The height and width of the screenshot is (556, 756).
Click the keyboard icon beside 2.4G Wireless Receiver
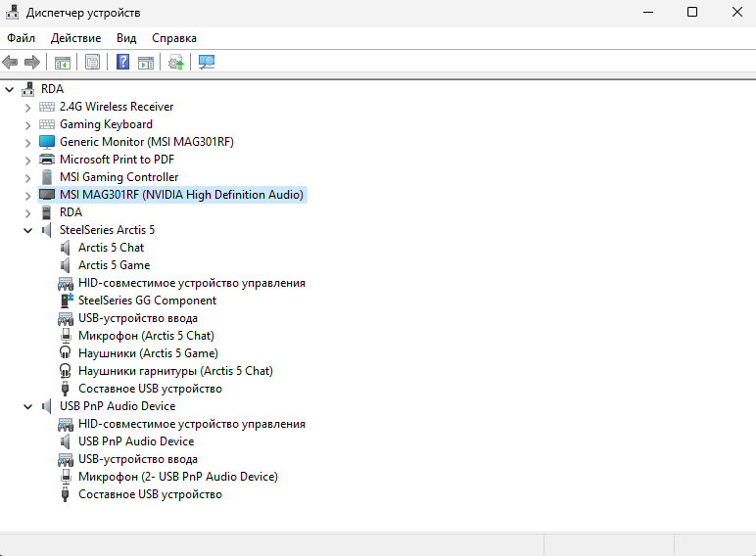click(x=47, y=107)
